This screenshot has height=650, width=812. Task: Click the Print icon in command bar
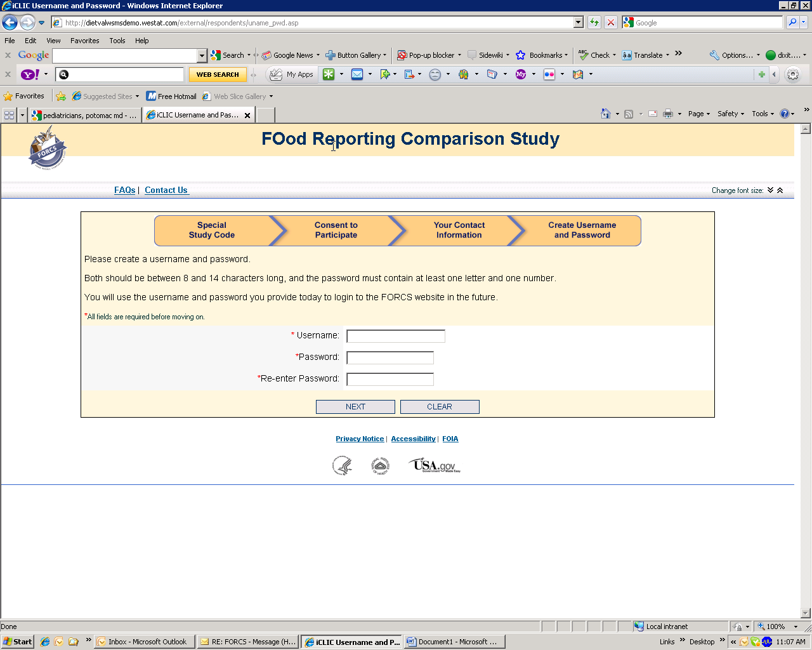pos(667,114)
